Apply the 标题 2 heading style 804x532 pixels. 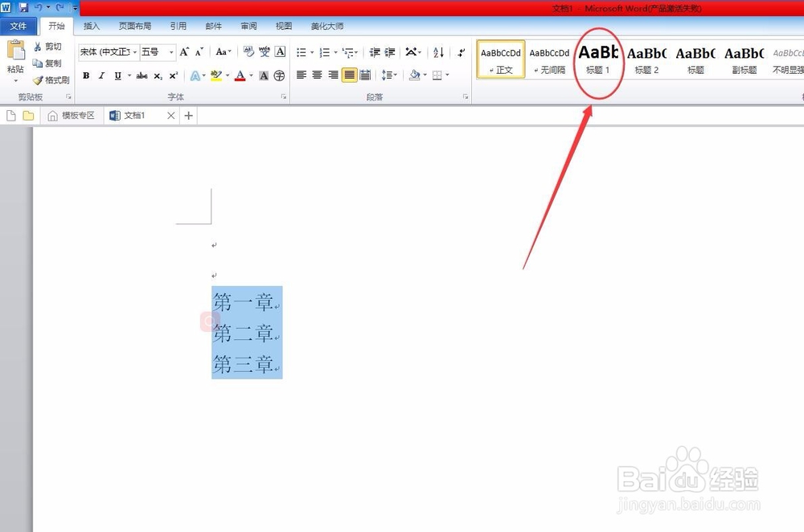click(x=646, y=59)
